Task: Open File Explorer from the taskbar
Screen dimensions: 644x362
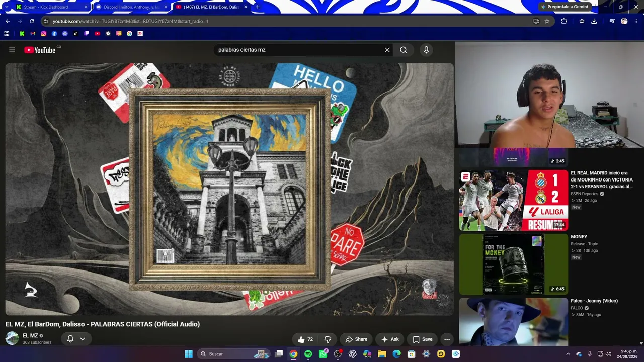Action: (382, 354)
